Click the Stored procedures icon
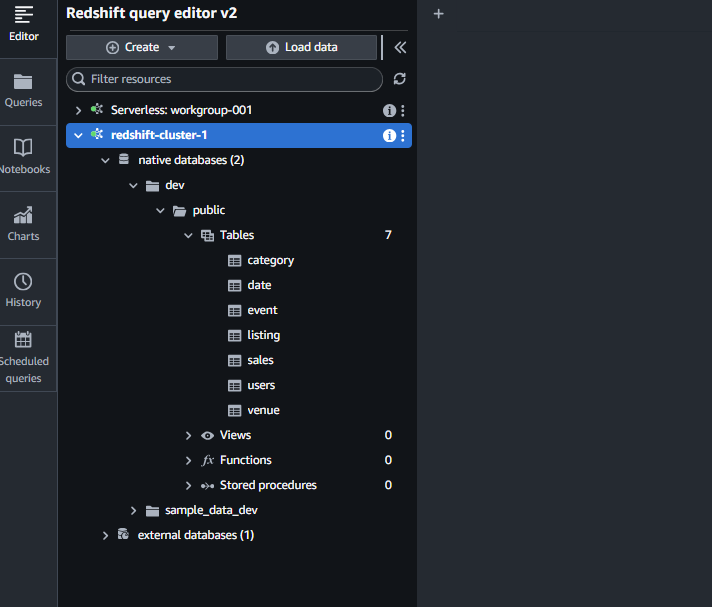712x607 pixels. 207,486
